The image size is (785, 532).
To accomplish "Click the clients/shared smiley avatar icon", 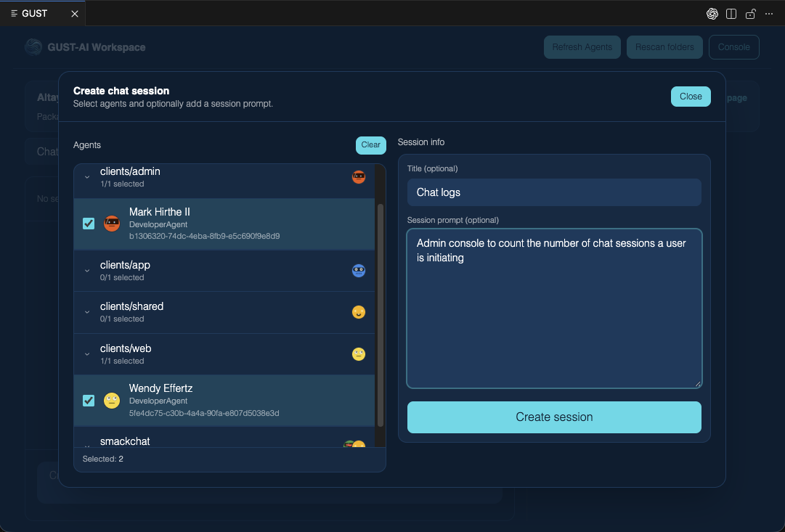I will (359, 312).
